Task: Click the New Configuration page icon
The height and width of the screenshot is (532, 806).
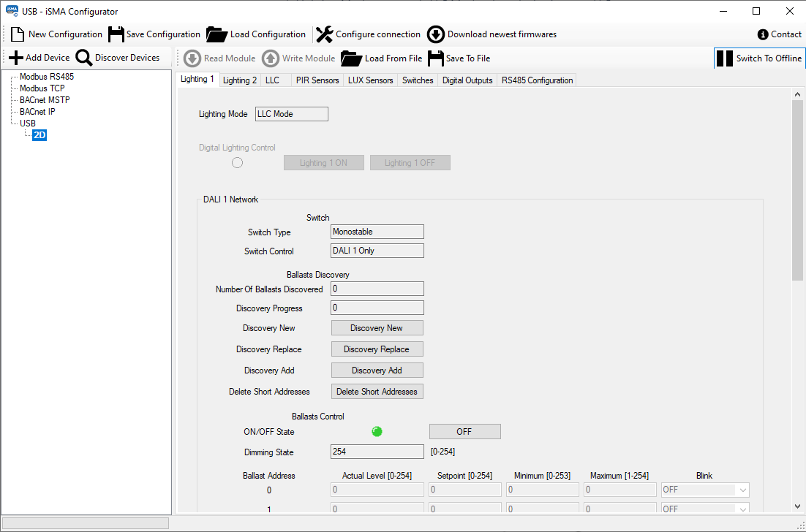Action: point(18,34)
